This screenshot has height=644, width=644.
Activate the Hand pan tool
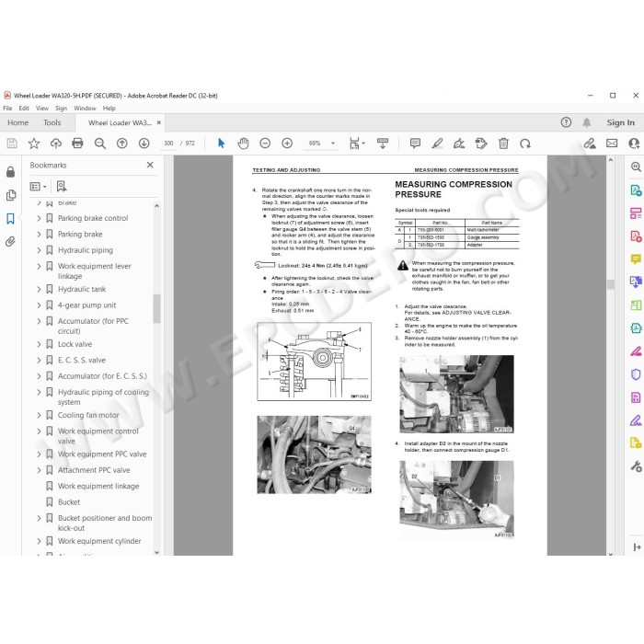click(x=243, y=144)
